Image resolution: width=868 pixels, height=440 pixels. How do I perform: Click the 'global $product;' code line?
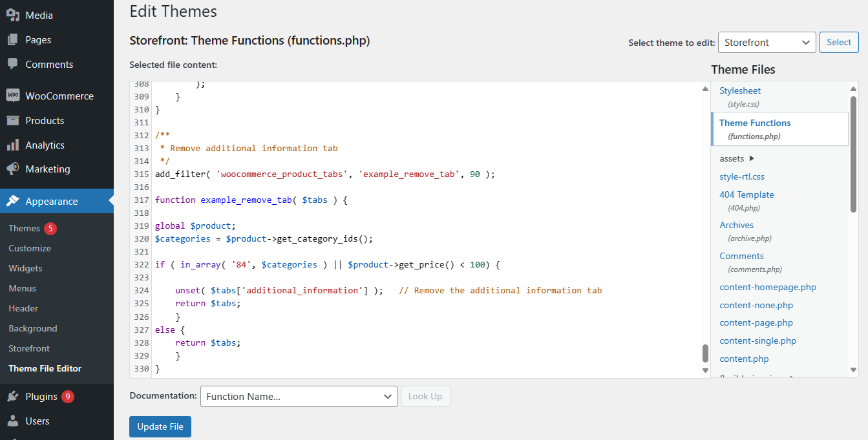click(x=196, y=225)
